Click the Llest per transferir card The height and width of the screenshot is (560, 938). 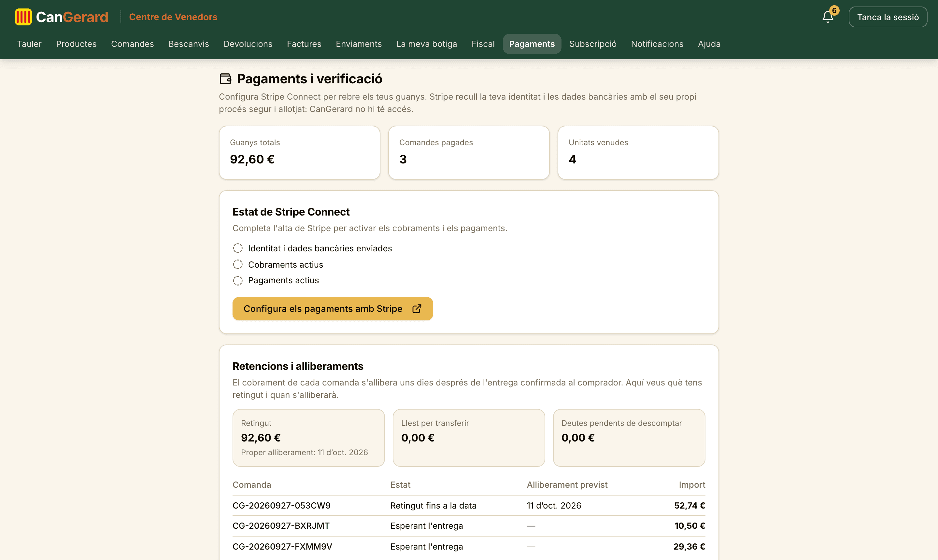click(x=469, y=438)
